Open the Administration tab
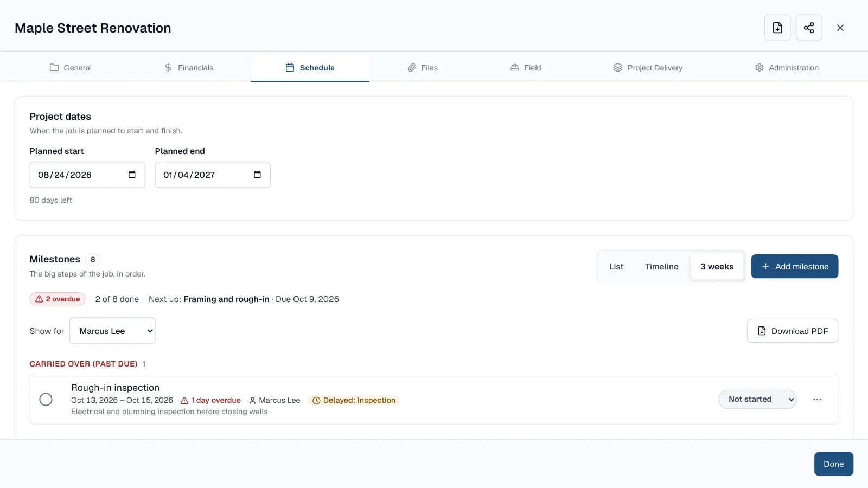 (787, 68)
